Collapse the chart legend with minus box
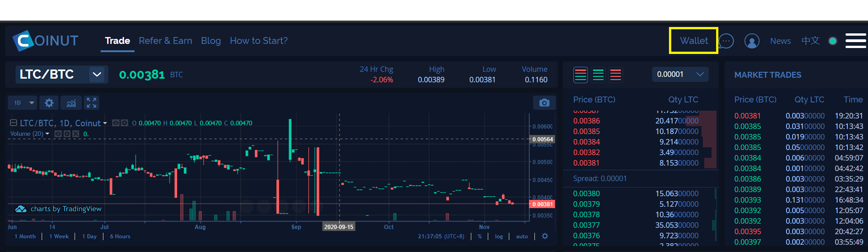 [x=14, y=123]
